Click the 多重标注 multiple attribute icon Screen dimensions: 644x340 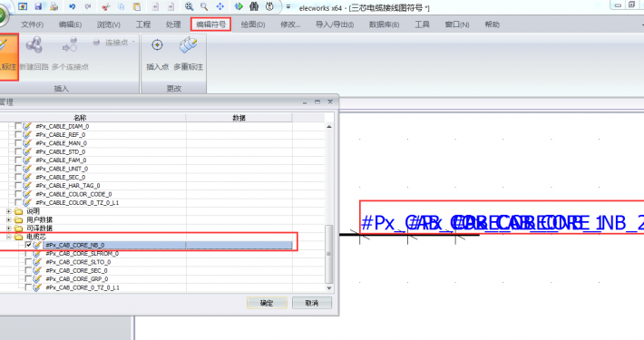tap(189, 44)
